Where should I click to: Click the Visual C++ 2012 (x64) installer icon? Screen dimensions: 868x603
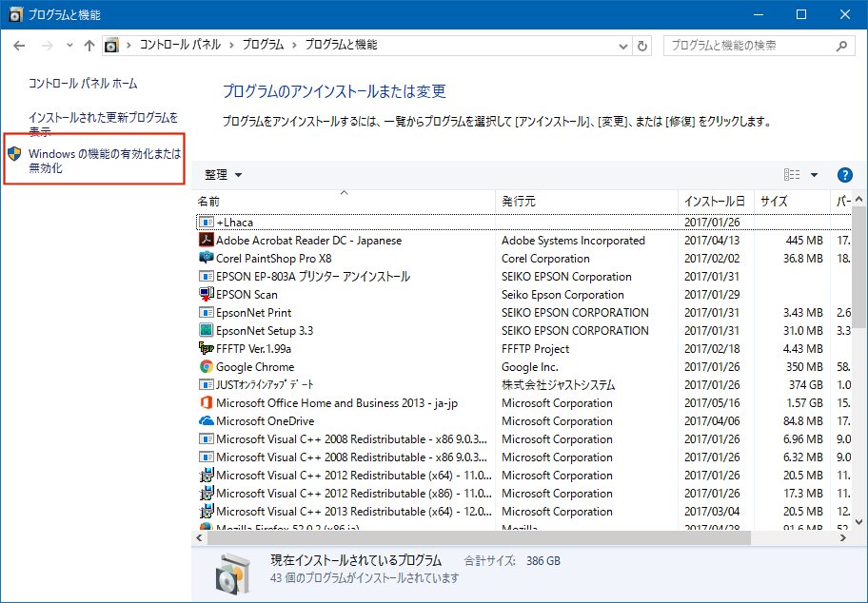point(206,475)
